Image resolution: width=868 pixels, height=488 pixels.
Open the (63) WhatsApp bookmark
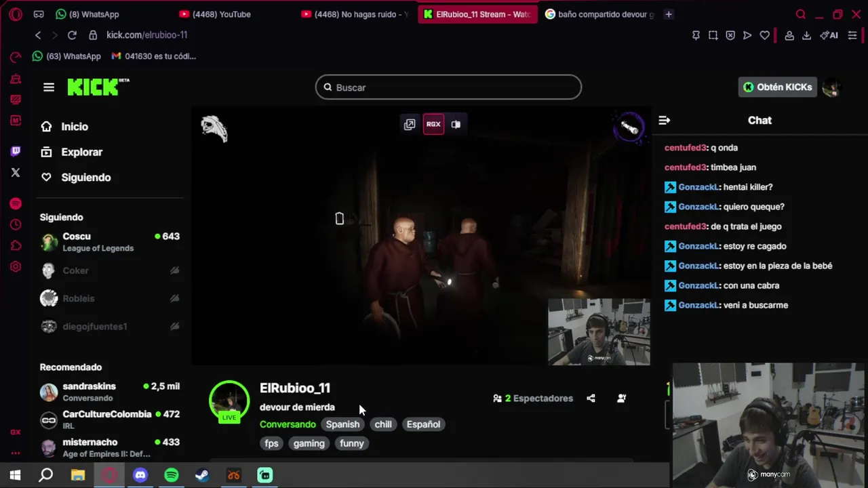pos(66,56)
